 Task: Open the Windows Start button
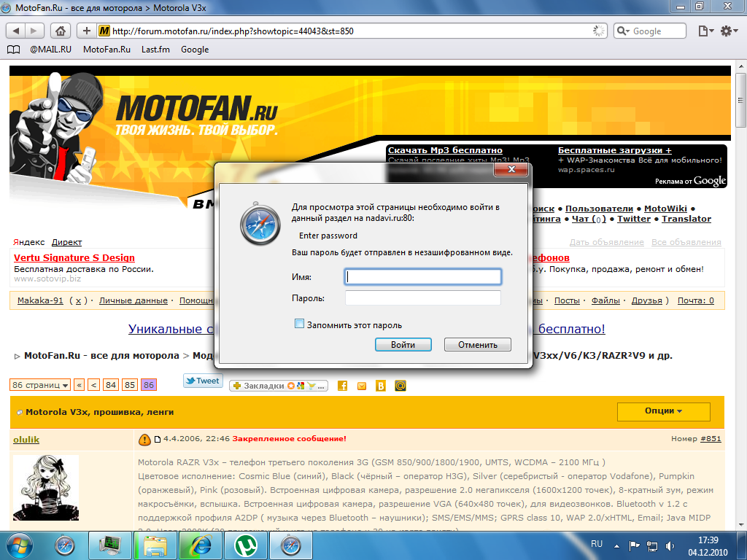(18, 545)
